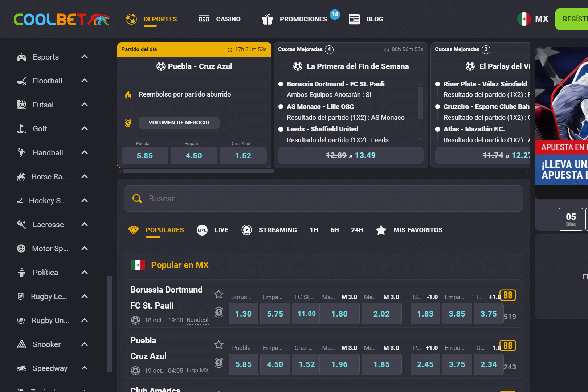Click the newspaper Blog icon
Screen dimensions: 588x392
click(x=354, y=19)
